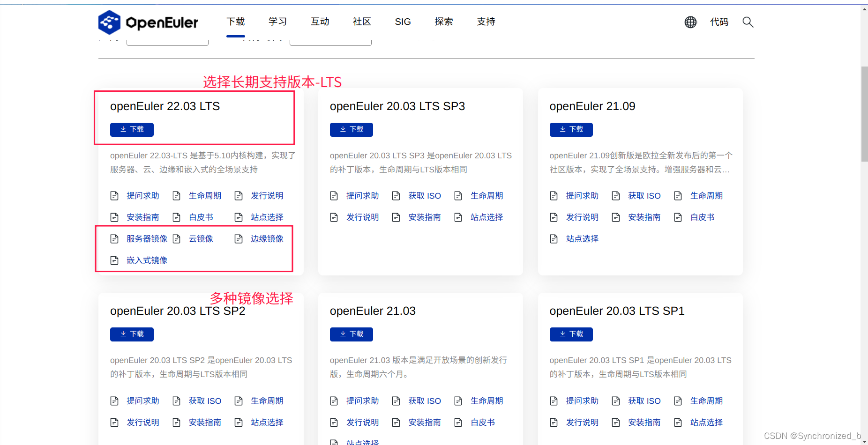Open 发行说明 link under 20.03 LTS SP2
The image size is (868, 445).
(x=143, y=423)
